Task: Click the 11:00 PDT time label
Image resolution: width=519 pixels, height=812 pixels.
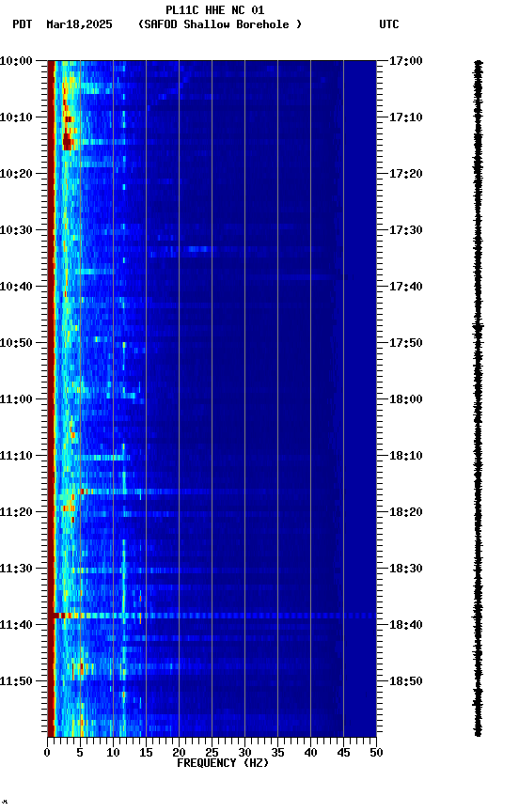Action: coord(16,399)
